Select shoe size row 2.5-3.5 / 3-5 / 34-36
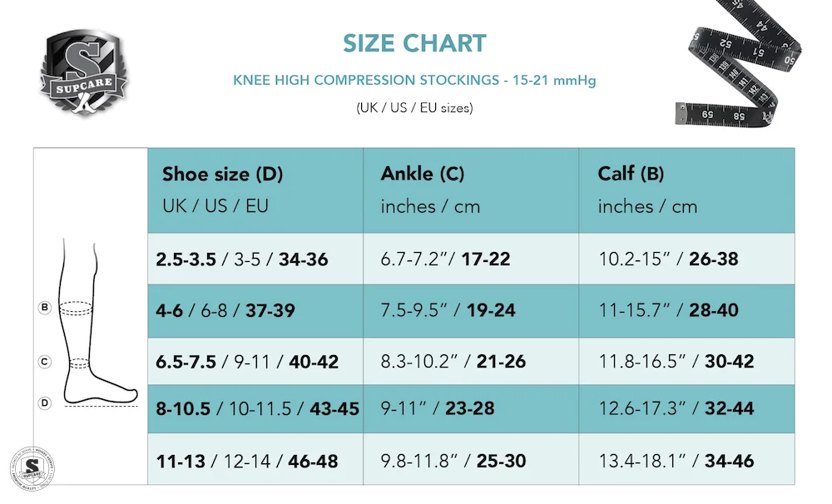Viewport: 832px width, 504px height. click(x=242, y=259)
